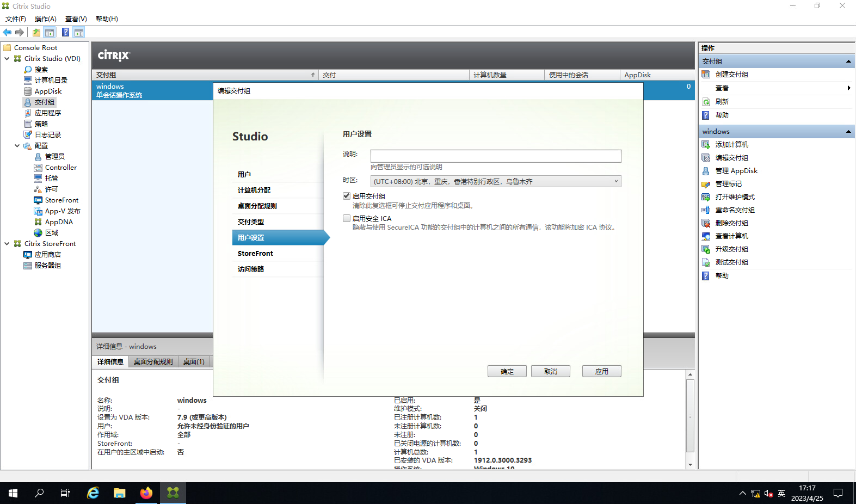The image size is (856, 504).
Task: Click the 打开维护模式 icon
Action: pos(706,197)
